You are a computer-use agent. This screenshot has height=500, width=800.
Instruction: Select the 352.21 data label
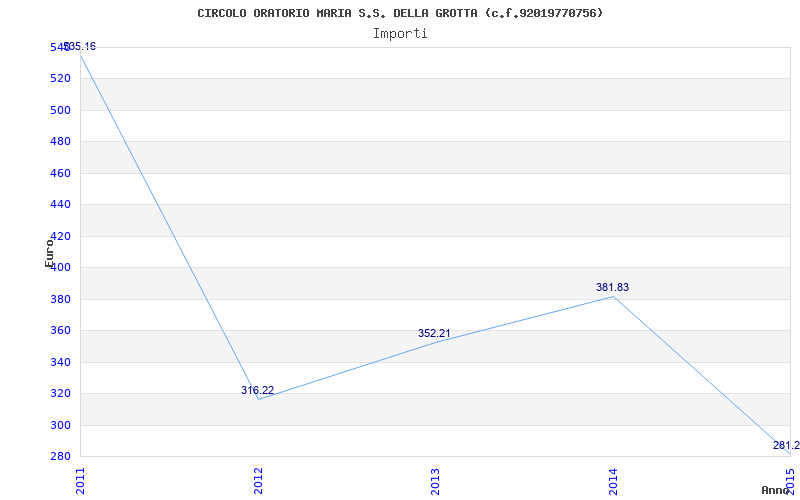pos(434,333)
